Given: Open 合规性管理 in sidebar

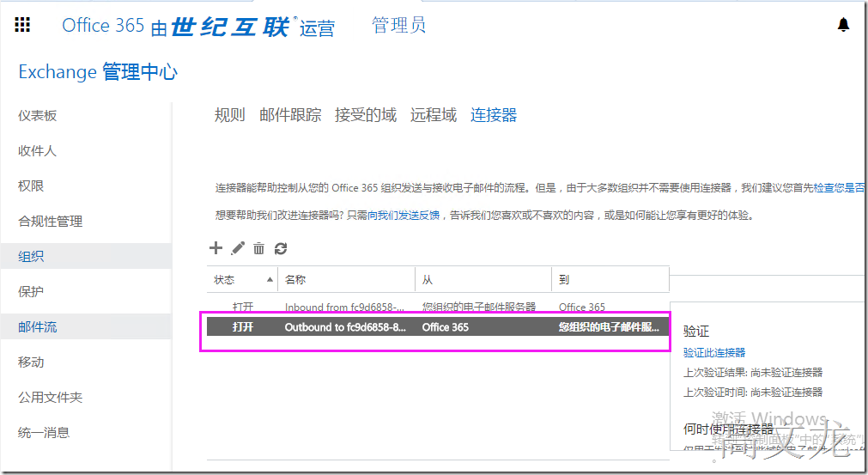Looking at the screenshot, I should coord(51,222).
